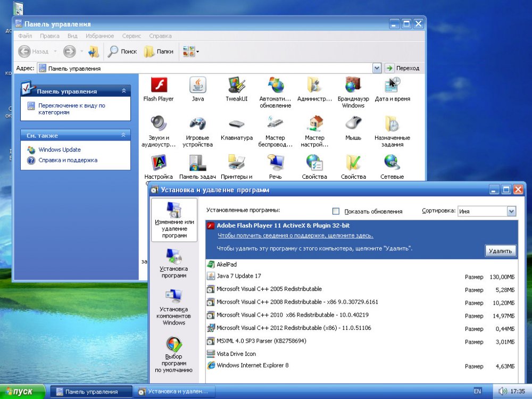The height and width of the screenshot is (399, 532).
Task: Collapse the Панель управления side panel
Action: [x=124, y=91]
